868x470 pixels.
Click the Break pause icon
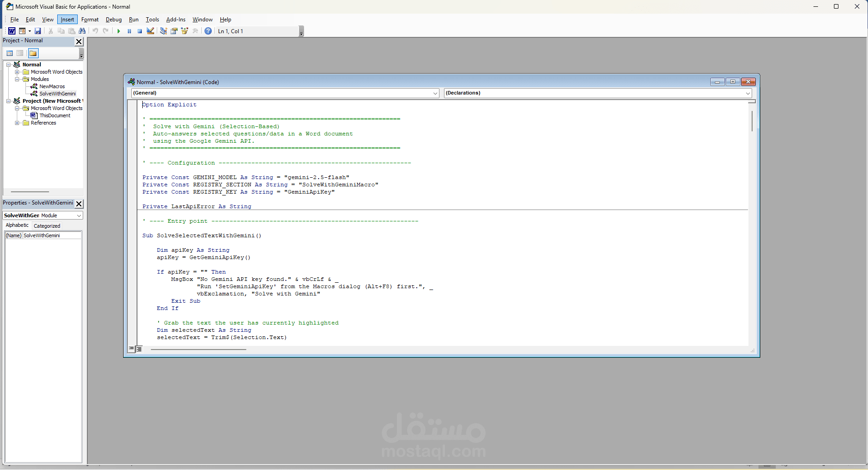pyautogui.click(x=129, y=31)
